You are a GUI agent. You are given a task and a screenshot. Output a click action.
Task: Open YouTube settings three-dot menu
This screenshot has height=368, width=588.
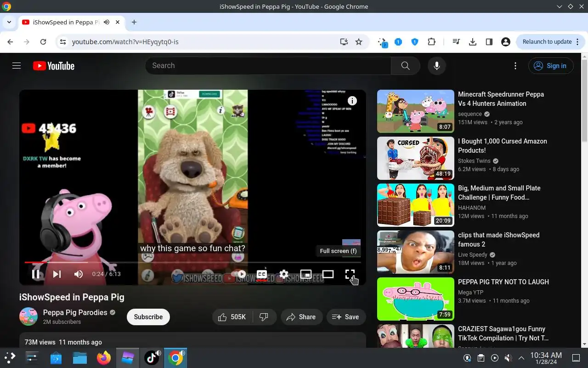(515, 66)
